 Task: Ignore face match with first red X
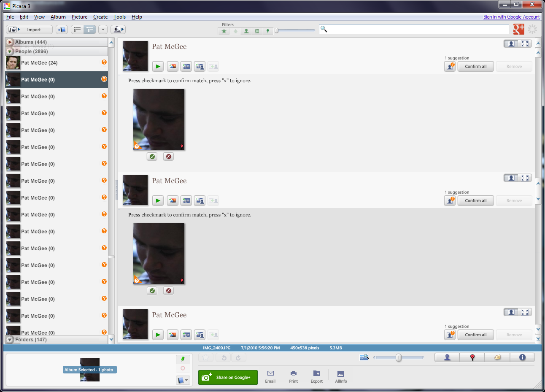168,157
